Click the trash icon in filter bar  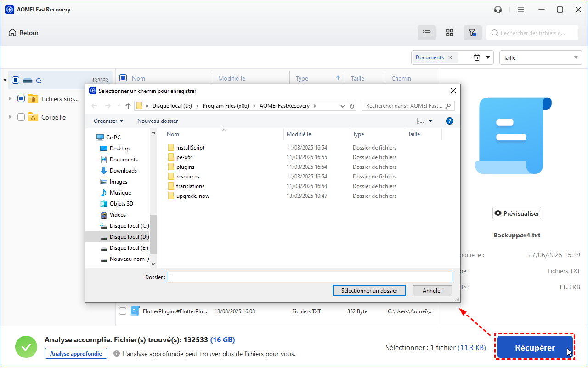477,57
